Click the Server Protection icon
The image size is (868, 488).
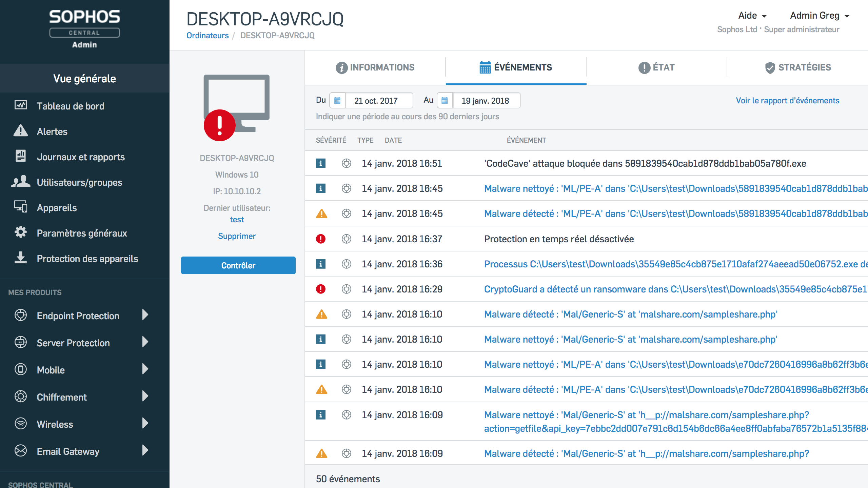(21, 342)
